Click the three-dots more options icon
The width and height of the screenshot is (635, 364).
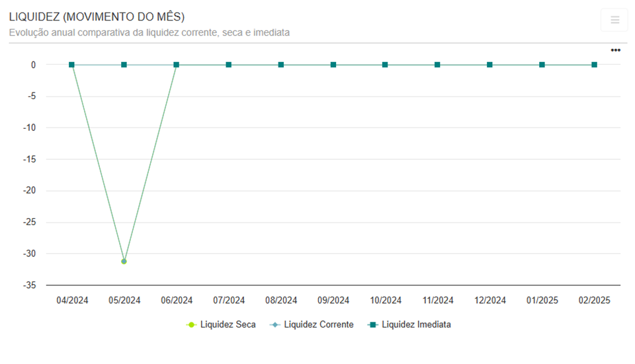(x=615, y=50)
